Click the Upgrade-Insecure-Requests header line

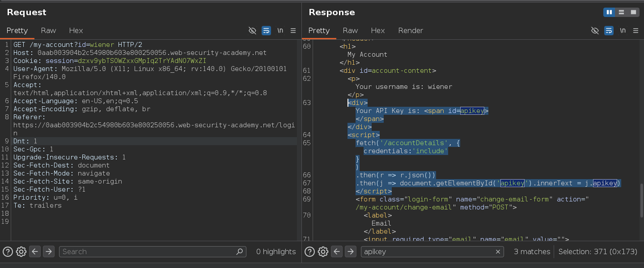pos(69,157)
